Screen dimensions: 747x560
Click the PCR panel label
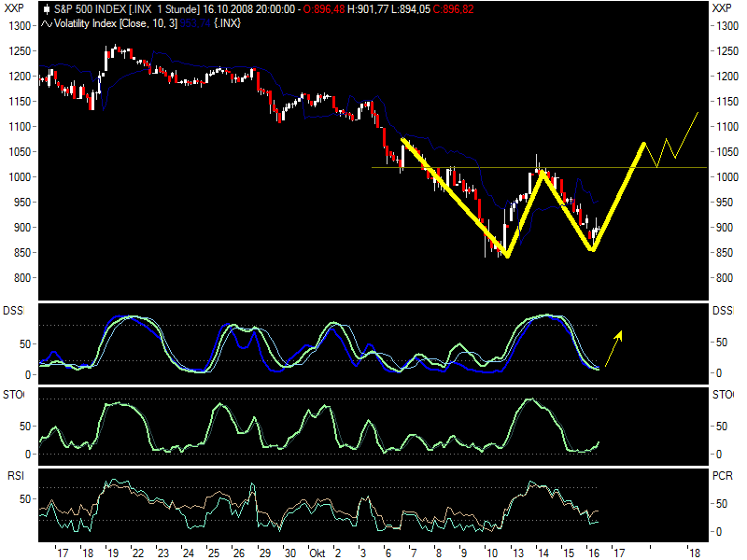[723, 476]
